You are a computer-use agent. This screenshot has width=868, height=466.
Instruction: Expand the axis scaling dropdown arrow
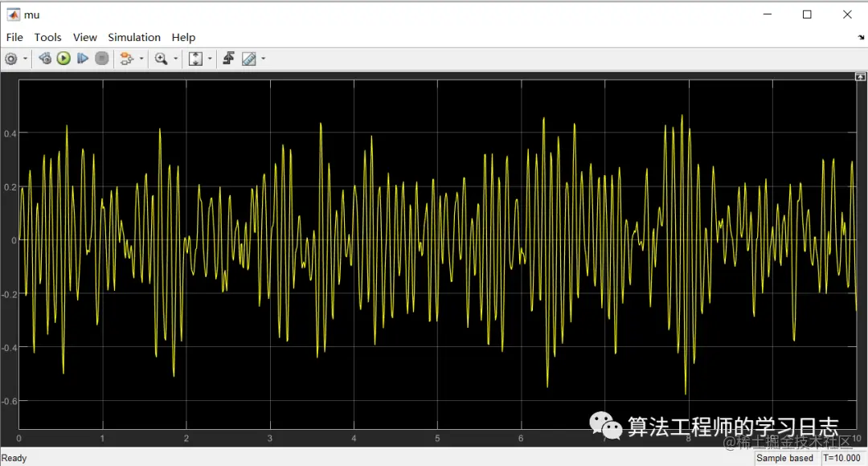click(210, 59)
